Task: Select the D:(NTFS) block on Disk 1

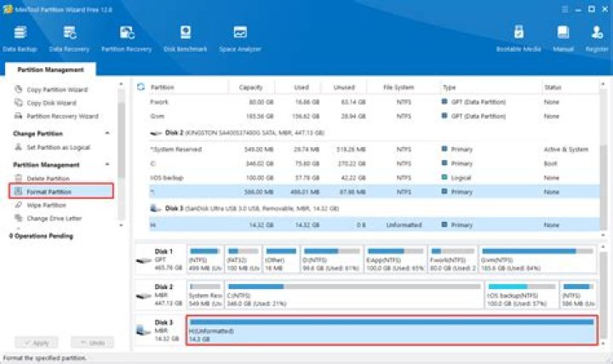Action: 331,259
